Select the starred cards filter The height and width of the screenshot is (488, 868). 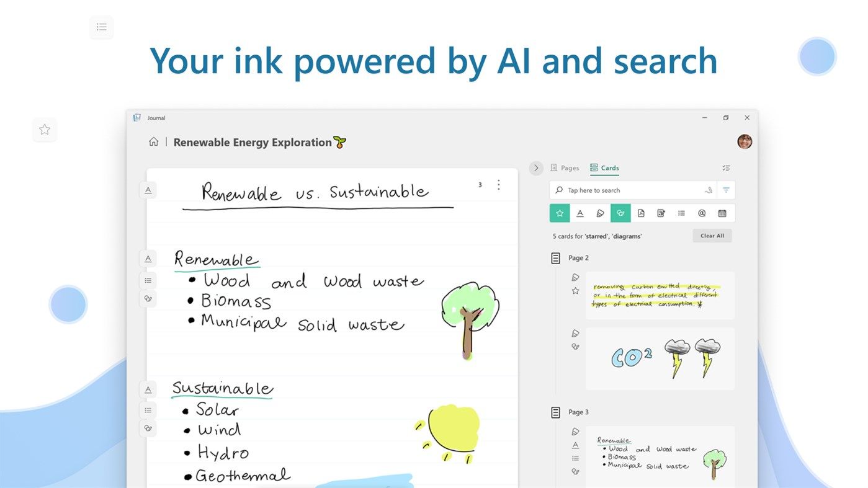pyautogui.click(x=560, y=213)
